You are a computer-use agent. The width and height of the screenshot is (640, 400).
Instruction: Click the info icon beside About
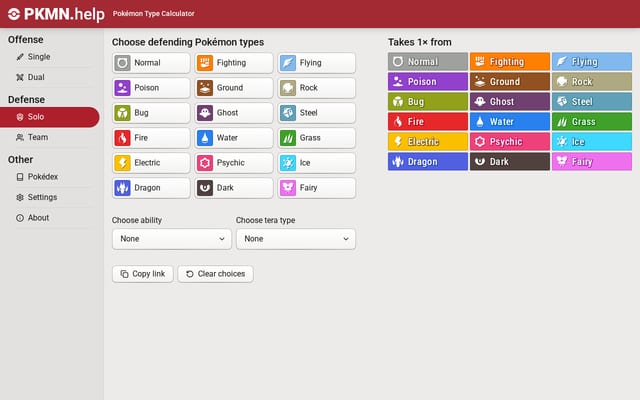coord(20,218)
